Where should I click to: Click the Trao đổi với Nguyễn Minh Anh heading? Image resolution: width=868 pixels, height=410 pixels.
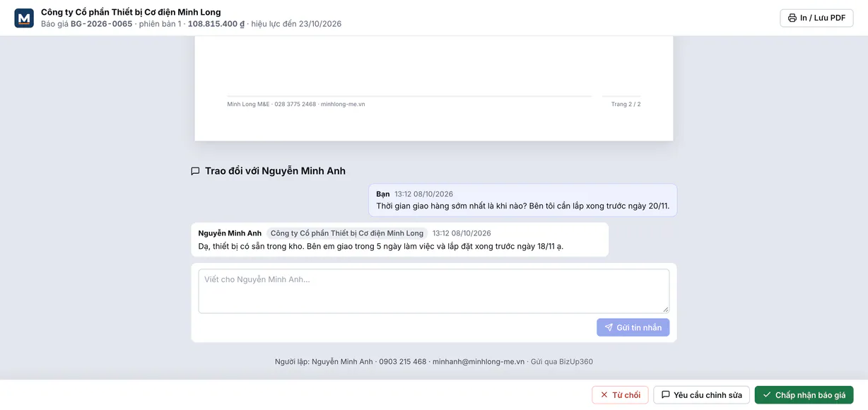pos(275,171)
